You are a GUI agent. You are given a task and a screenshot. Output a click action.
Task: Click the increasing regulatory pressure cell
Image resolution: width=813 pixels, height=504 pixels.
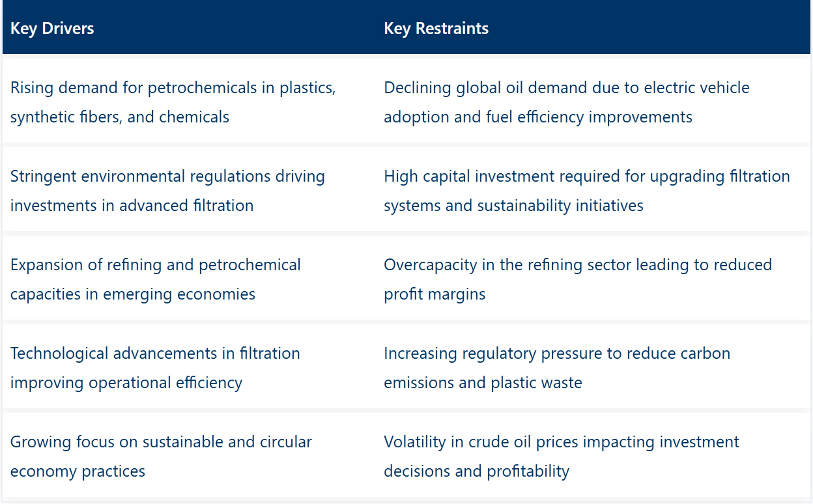click(x=593, y=368)
